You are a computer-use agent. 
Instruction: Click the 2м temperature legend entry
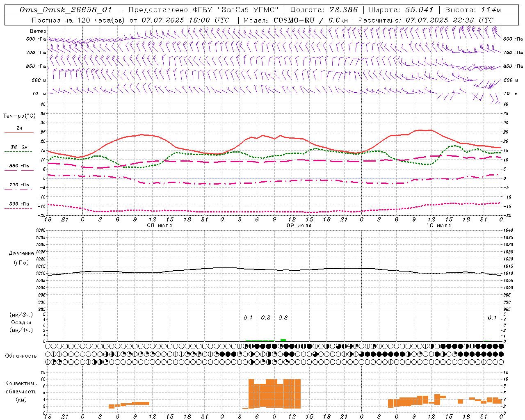(x=19, y=128)
